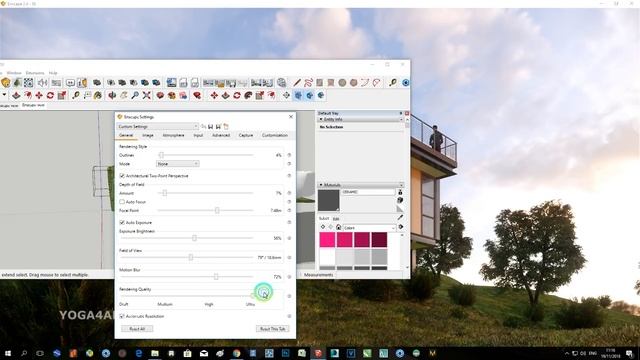This screenshot has height=360, width=640.
Task: Click the Sample Paint eyedropper in Materials
Action: pyautogui.click(x=400, y=217)
